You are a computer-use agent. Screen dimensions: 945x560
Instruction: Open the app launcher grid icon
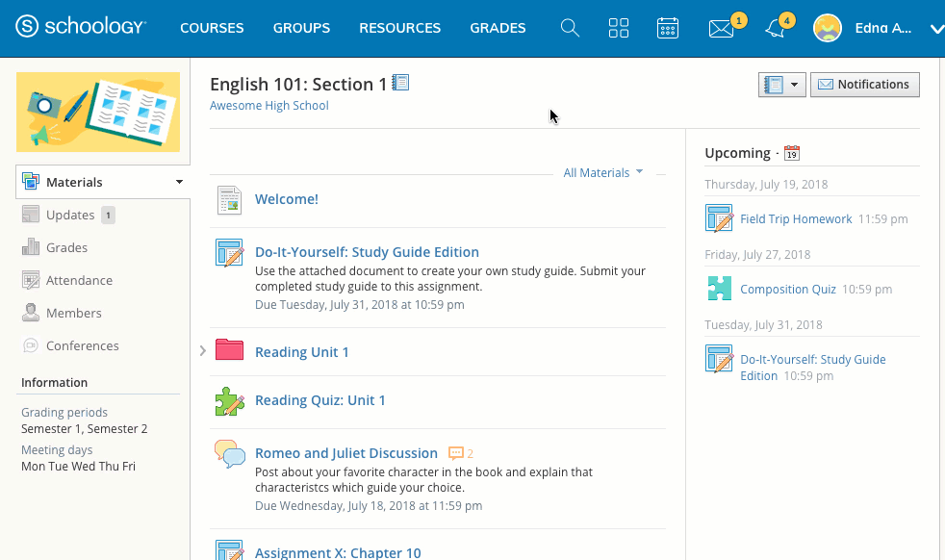pos(618,28)
